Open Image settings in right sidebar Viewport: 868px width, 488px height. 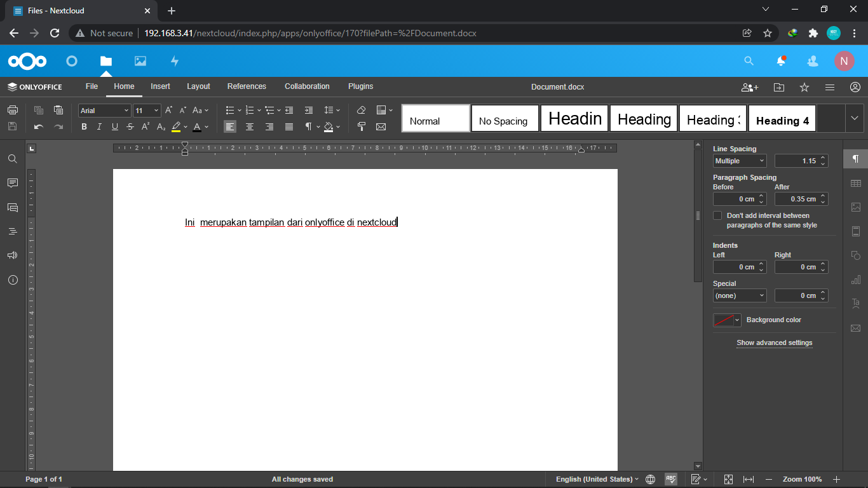(x=855, y=207)
